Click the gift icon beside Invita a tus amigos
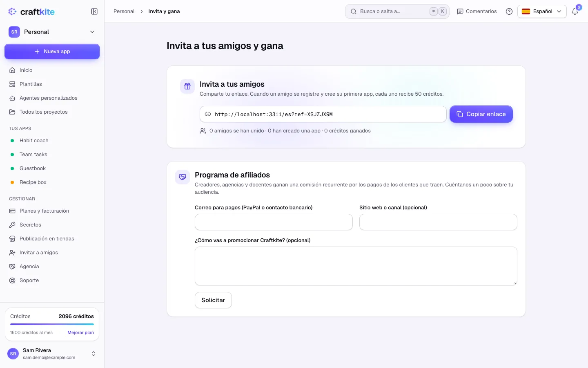Screen dimensions: 588x368 tap(187, 86)
